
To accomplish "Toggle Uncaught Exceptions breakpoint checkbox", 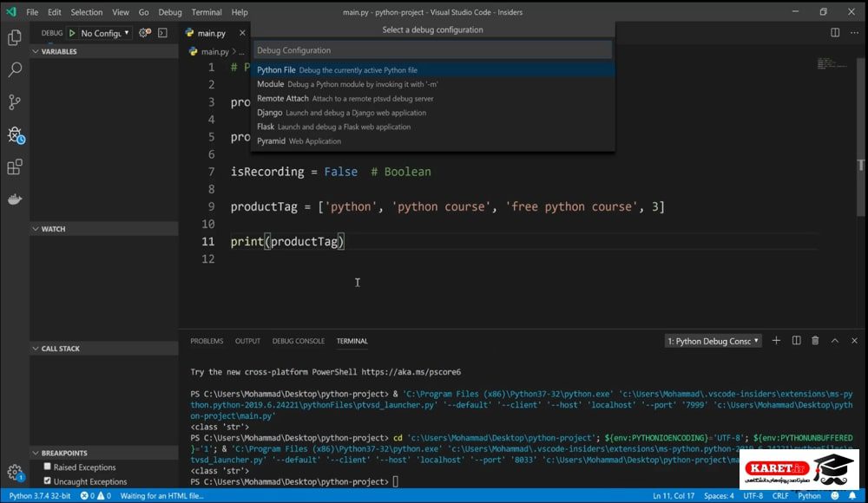I will point(48,480).
